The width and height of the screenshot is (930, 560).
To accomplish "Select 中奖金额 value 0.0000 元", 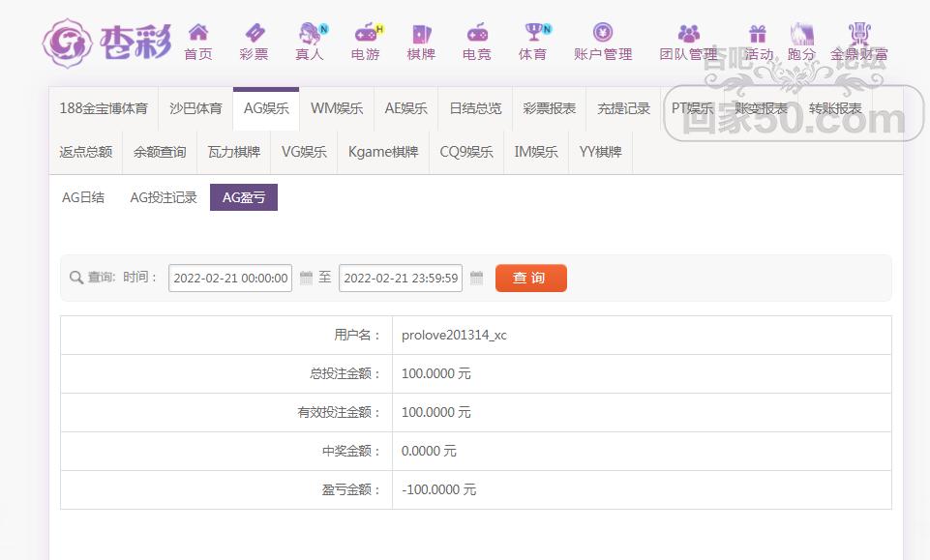I will [429, 451].
